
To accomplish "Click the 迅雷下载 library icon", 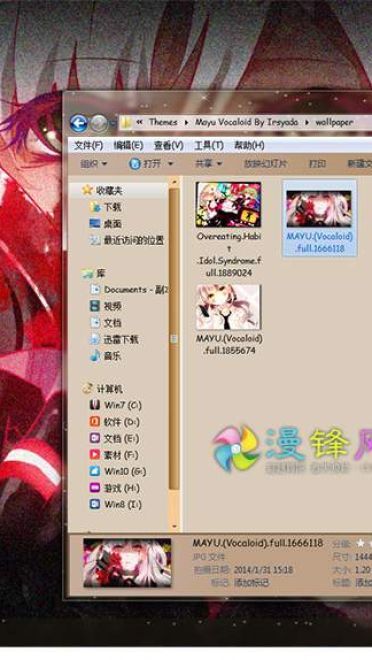I will pyautogui.click(x=95, y=339).
